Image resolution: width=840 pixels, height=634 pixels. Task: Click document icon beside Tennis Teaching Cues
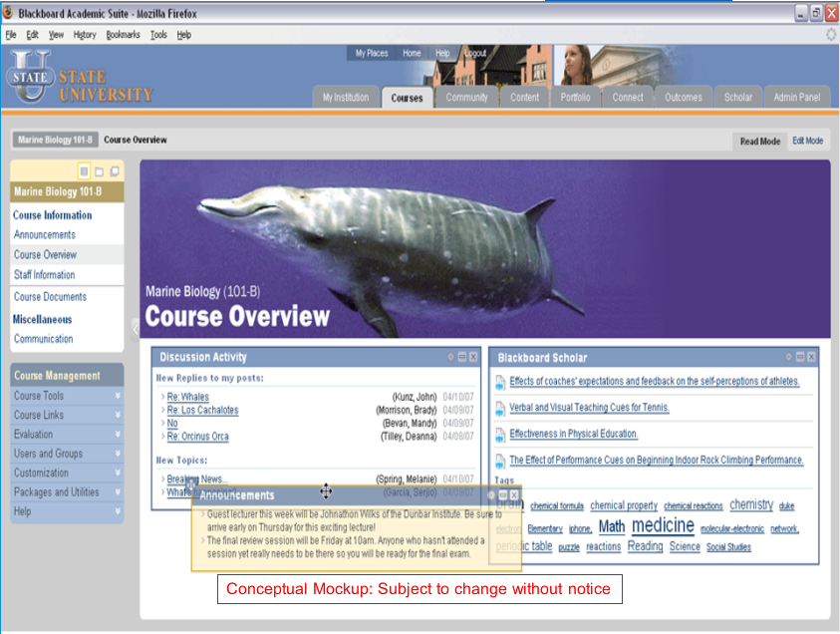[500, 409]
